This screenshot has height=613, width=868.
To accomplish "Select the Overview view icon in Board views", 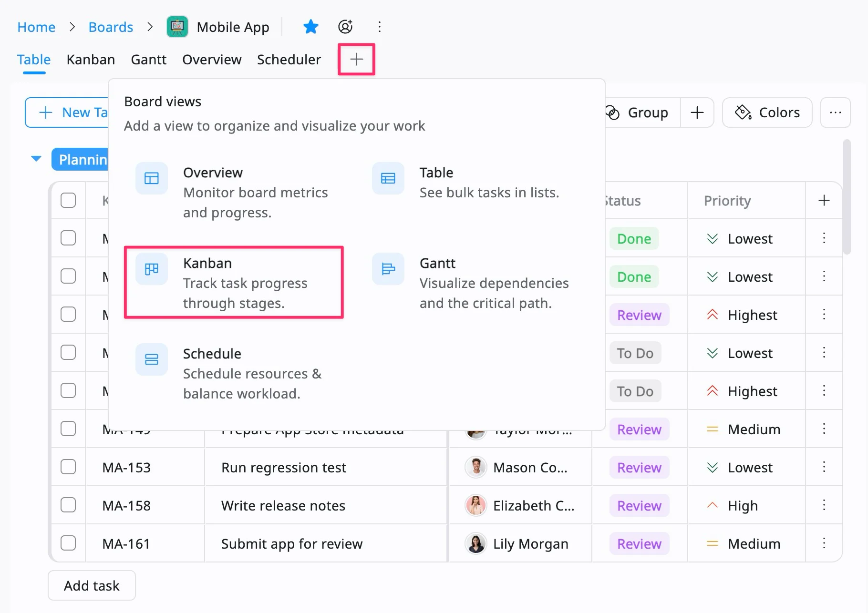I will 152,178.
